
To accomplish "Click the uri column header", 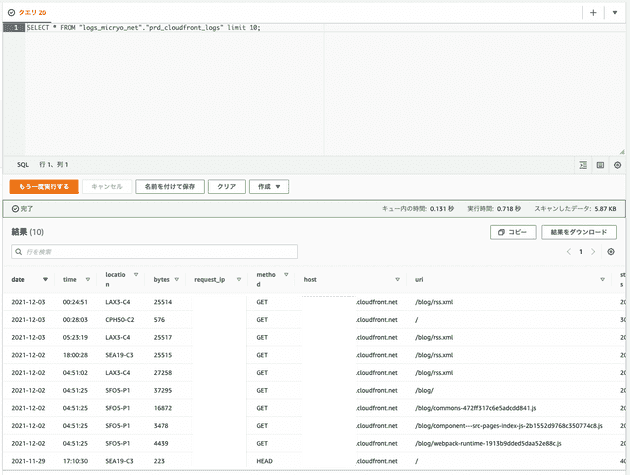I will coord(419,279).
